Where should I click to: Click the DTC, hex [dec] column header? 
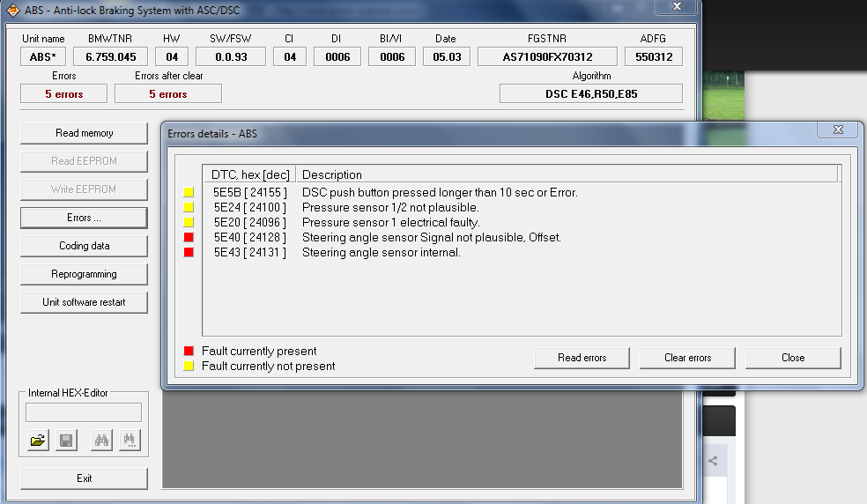pyautogui.click(x=249, y=174)
